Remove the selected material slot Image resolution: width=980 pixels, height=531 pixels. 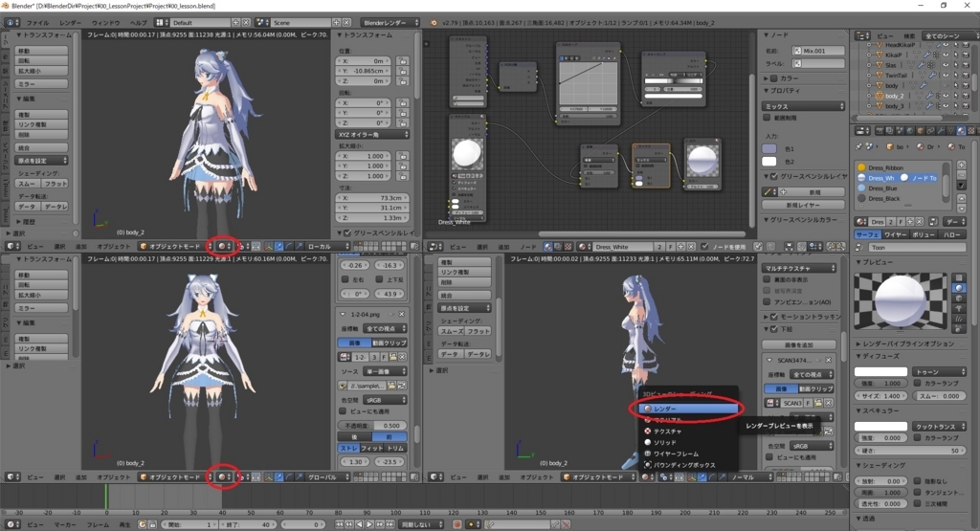click(x=961, y=177)
